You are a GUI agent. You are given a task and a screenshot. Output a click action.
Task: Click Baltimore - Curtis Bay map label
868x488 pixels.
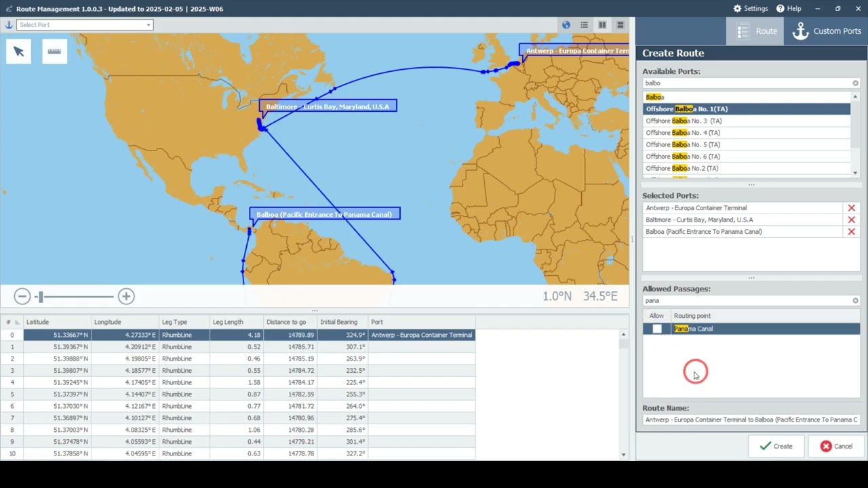328,106
